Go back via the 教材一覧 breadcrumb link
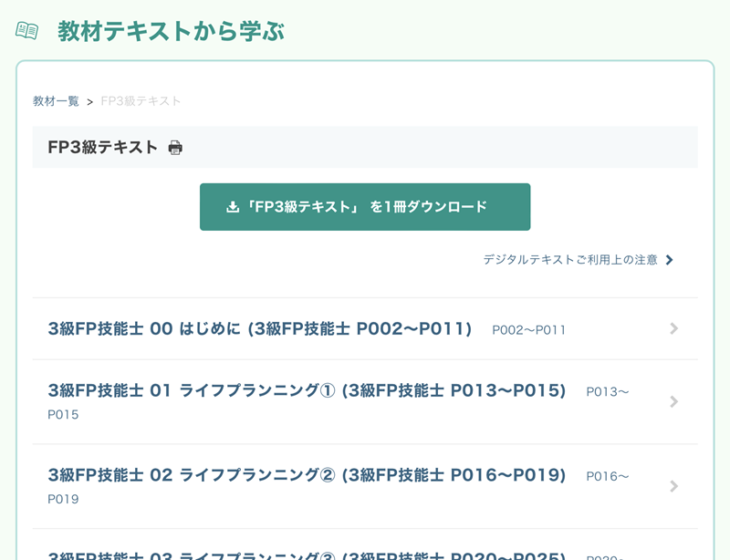This screenshot has width=730, height=560. tap(53, 100)
